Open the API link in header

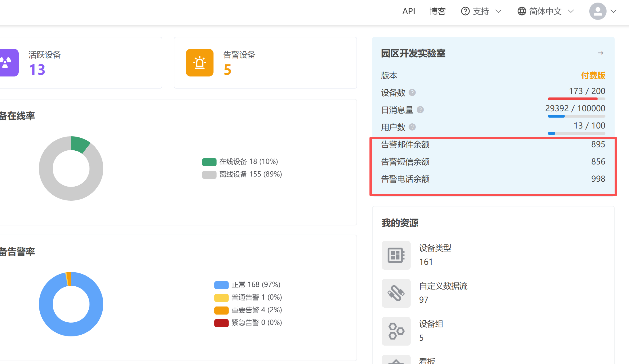coord(409,11)
